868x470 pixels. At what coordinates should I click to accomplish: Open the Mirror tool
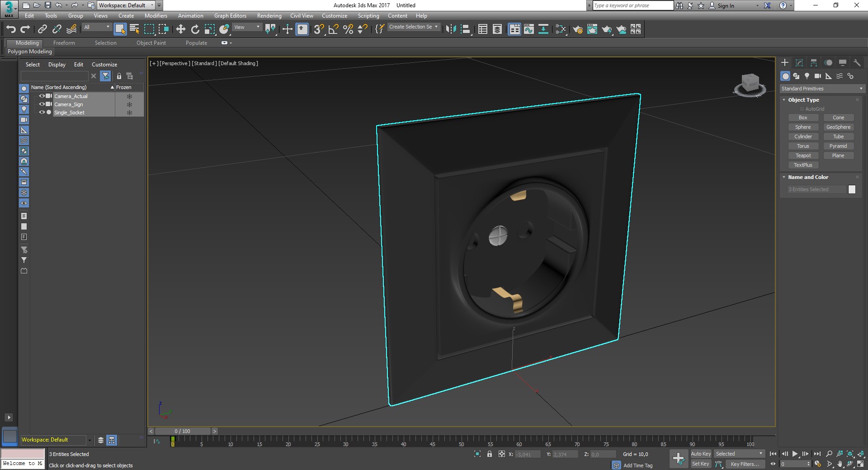click(x=451, y=29)
